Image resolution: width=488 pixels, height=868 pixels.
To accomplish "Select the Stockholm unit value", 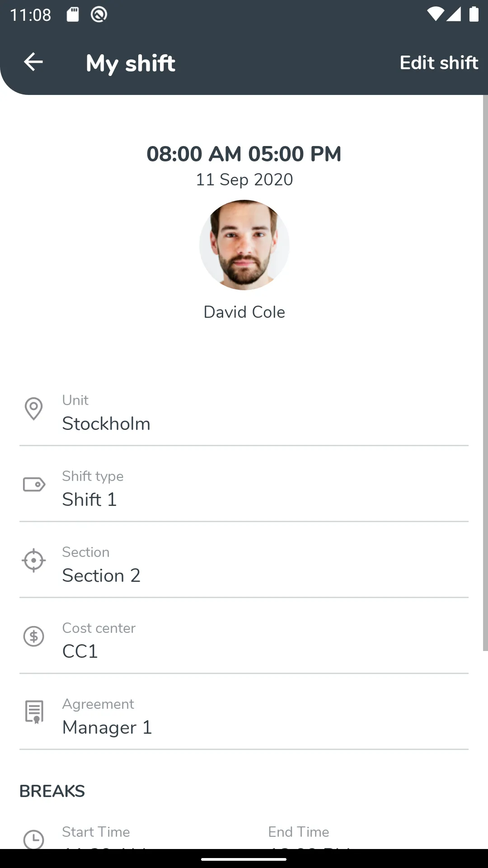I will 106,424.
